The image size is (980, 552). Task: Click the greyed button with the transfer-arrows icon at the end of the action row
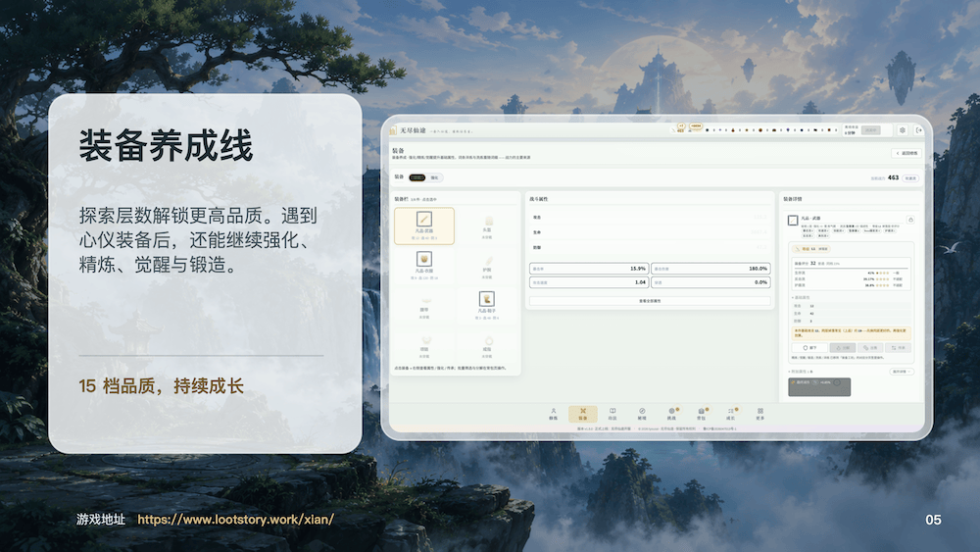click(898, 348)
